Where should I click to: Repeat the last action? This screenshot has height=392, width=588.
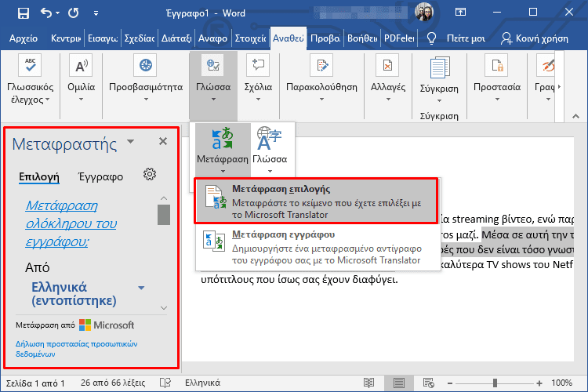coord(74,13)
